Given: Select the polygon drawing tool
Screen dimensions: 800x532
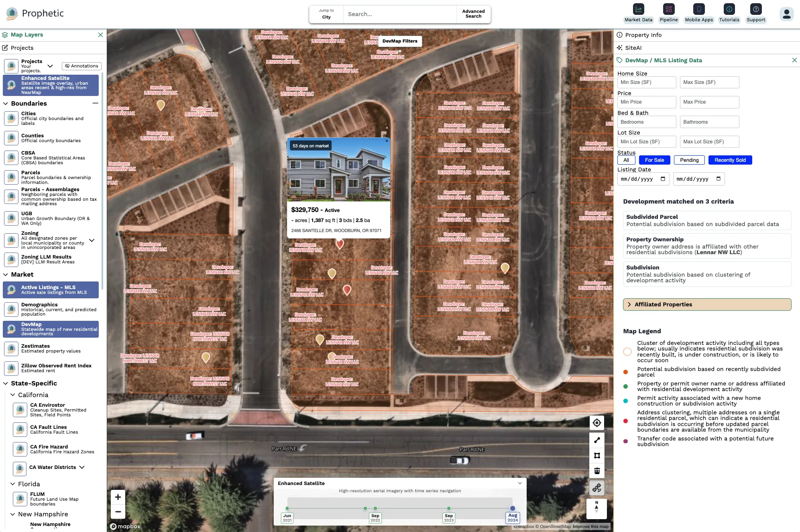Looking at the screenshot, I should (597, 455).
